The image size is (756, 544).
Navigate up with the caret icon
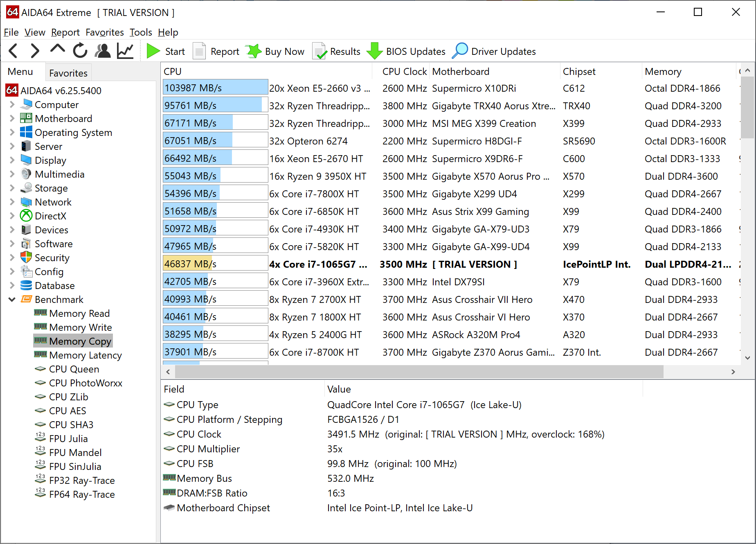tap(58, 50)
